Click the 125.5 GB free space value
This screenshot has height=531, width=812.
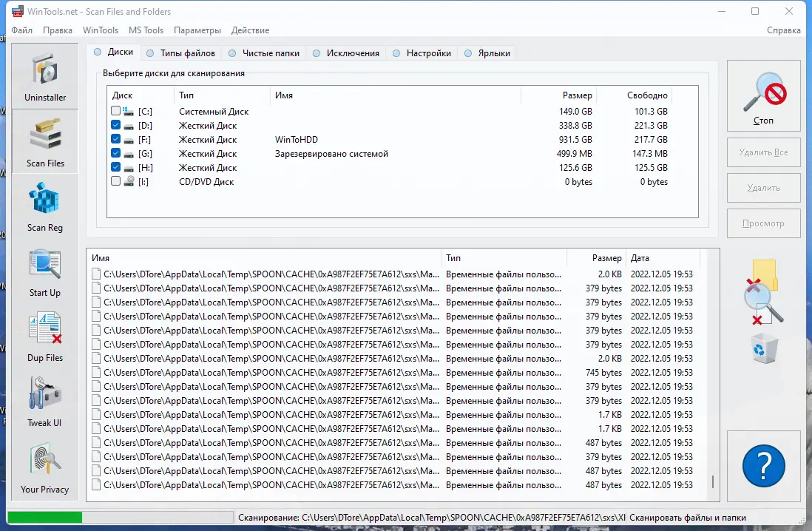click(x=651, y=167)
